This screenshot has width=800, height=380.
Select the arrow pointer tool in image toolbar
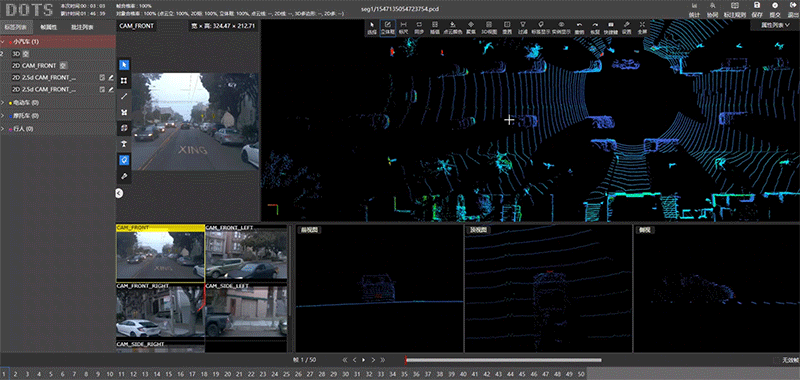click(124, 65)
